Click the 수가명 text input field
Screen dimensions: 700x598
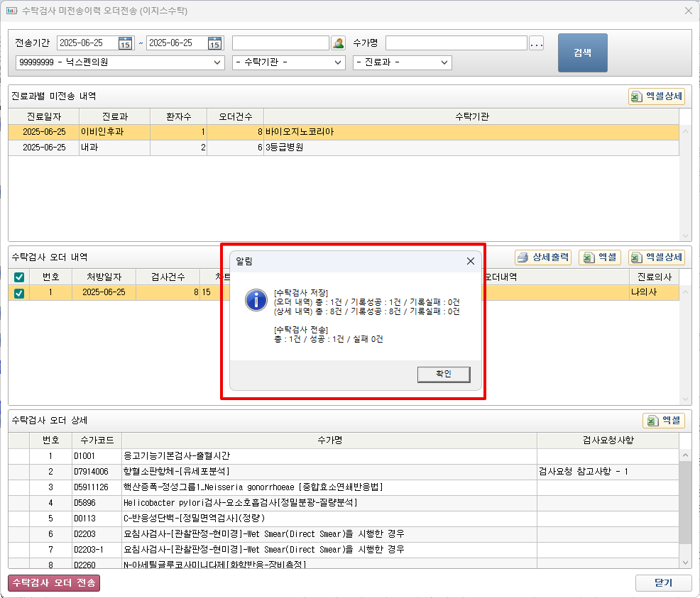[x=456, y=43]
